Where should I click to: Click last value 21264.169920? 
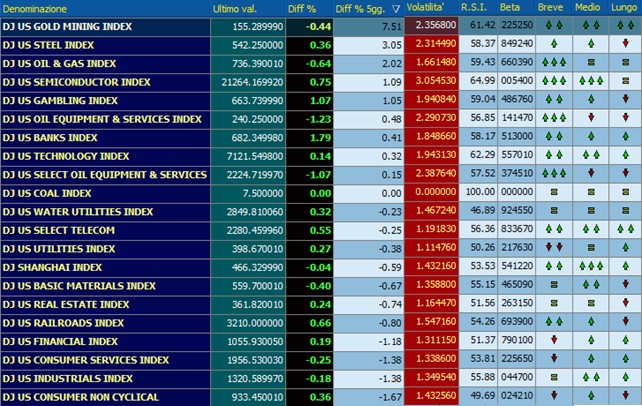coord(252,82)
